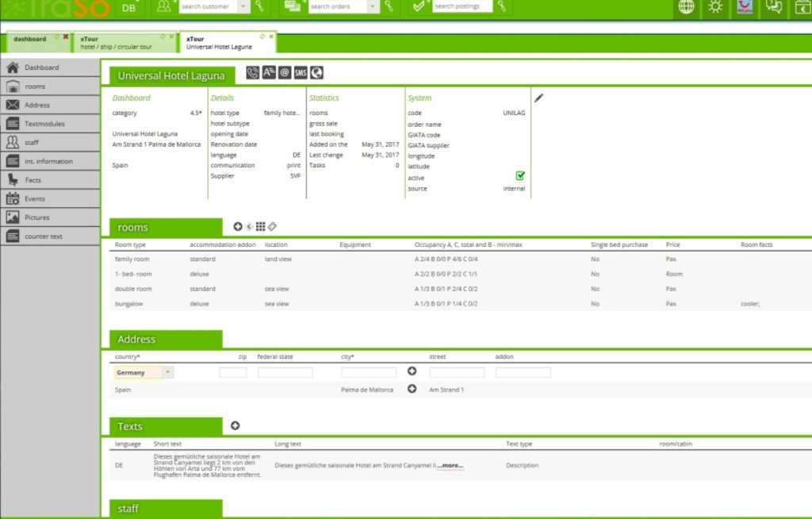Click the empty street input field
Image resolution: width=812 pixels, height=519 pixels.
coord(457,372)
